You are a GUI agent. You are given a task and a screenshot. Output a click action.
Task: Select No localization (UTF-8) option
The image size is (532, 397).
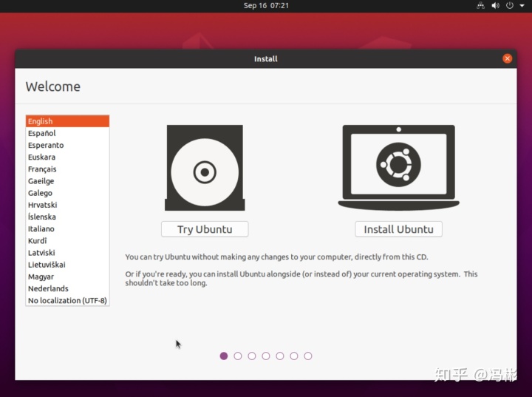coord(67,301)
